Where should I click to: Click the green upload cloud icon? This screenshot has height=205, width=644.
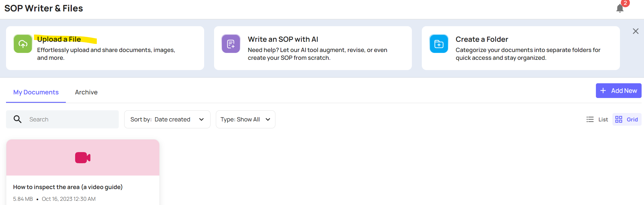pyautogui.click(x=23, y=44)
